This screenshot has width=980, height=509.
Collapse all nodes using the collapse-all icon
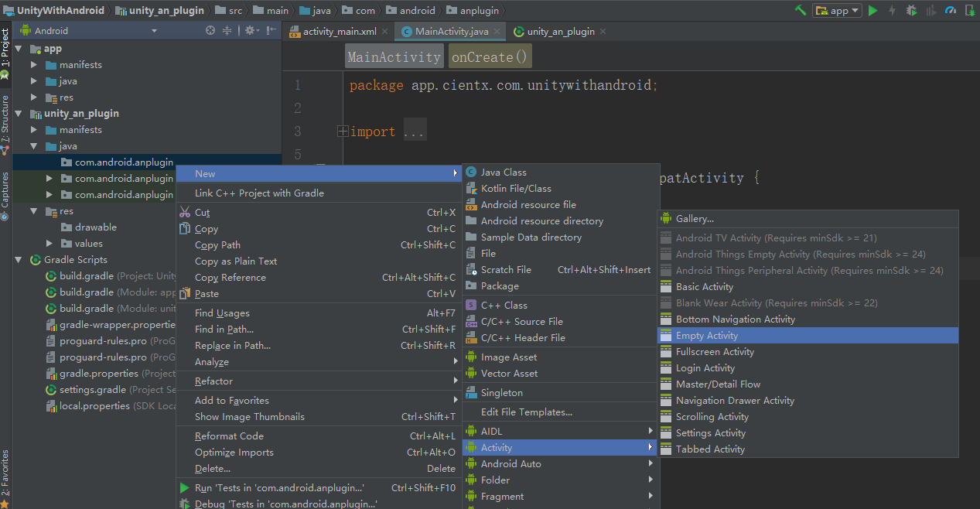[227, 29]
